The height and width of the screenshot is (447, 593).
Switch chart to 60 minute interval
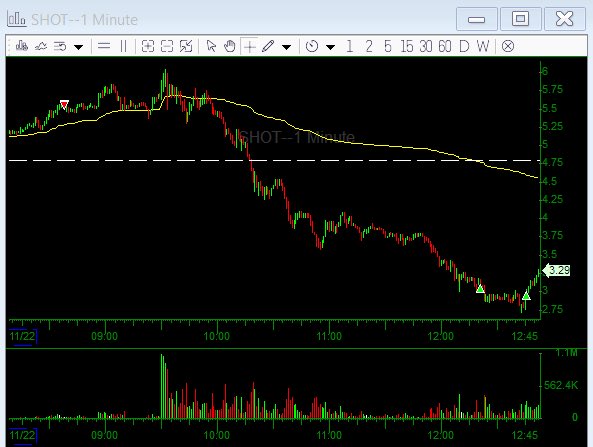[445, 46]
